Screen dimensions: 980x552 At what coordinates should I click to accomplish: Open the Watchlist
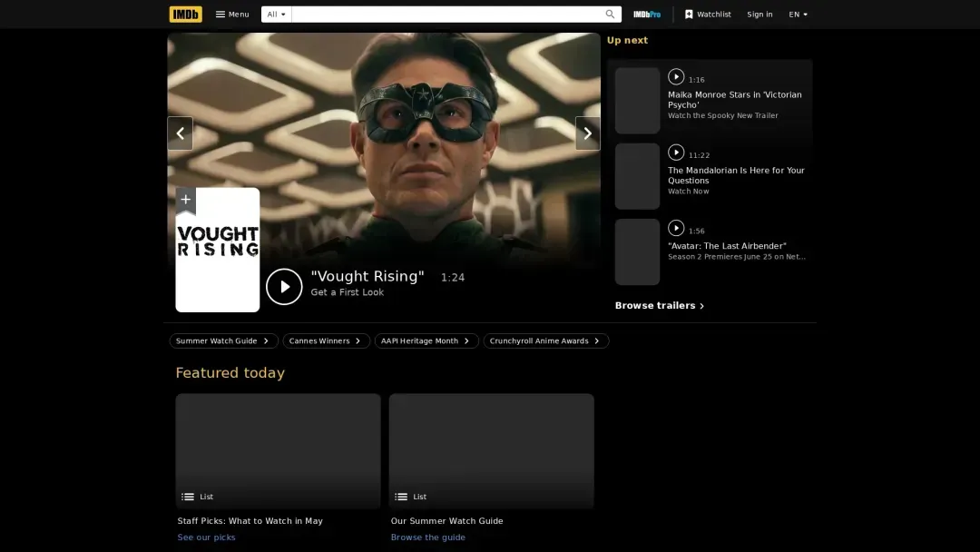click(x=708, y=14)
